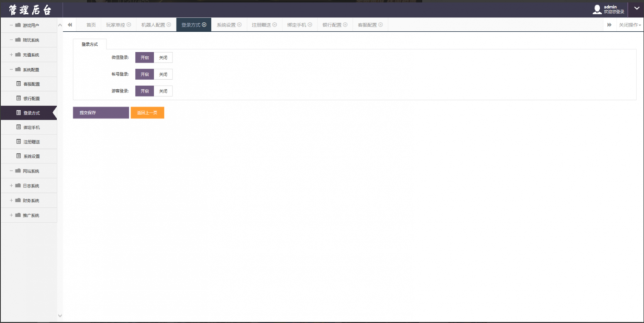Turn off 微信登录 by selecting 关闭
Image resolution: width=644 pixels, height=323 pixels.
(x=163, y=57)
